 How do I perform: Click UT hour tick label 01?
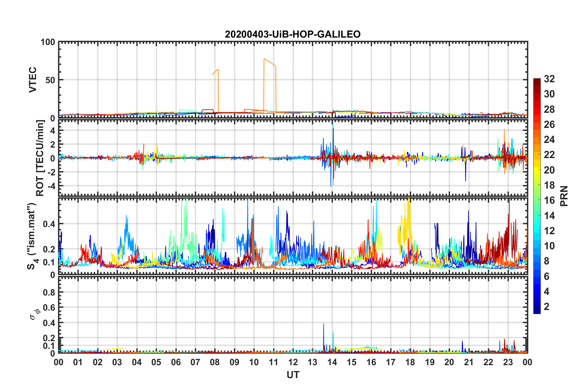(78, 362)
